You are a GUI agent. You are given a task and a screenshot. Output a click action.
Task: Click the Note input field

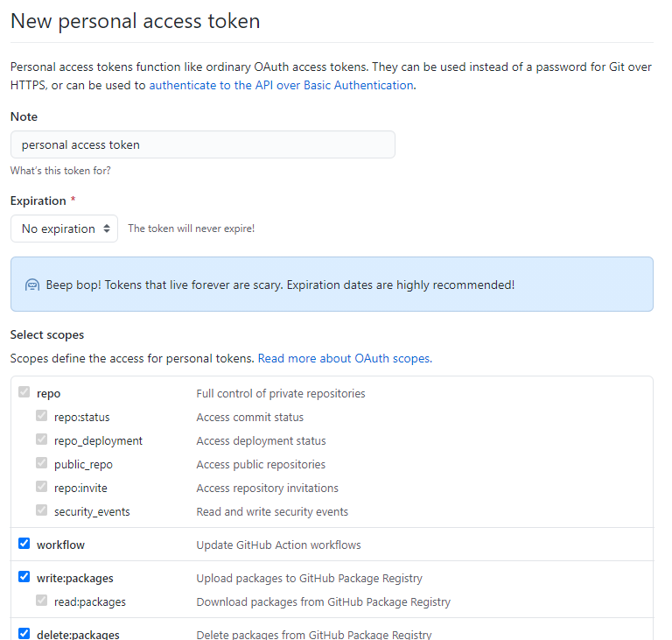(x=202, y=144)
